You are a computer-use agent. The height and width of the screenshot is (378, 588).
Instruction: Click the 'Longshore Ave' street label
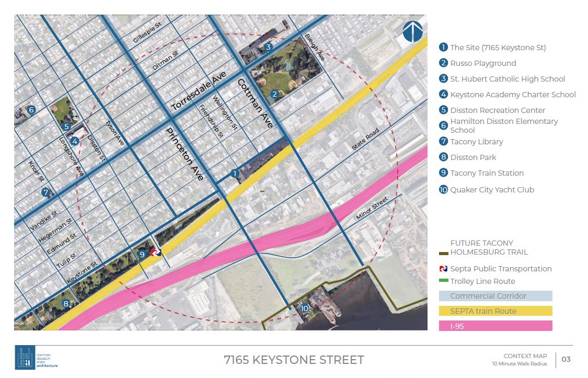[x=71, y=157]
